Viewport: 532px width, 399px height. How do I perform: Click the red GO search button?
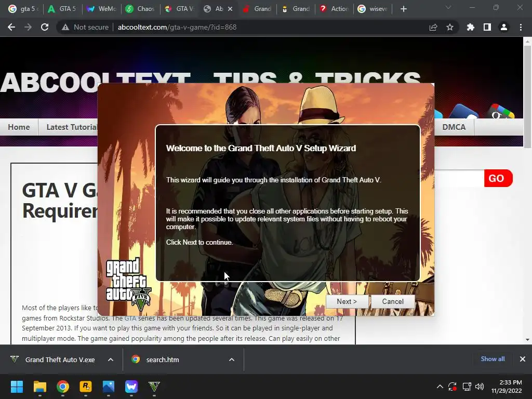point(498,178)
